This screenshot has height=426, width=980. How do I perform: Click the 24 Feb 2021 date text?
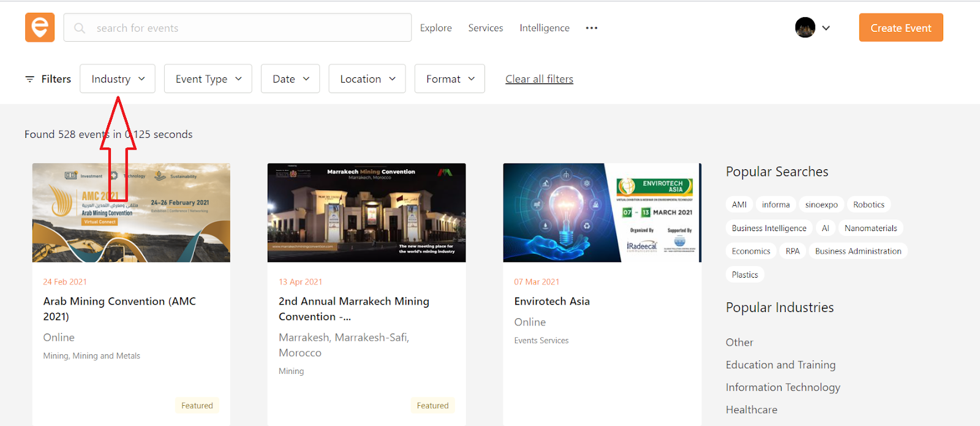[65, 282]
